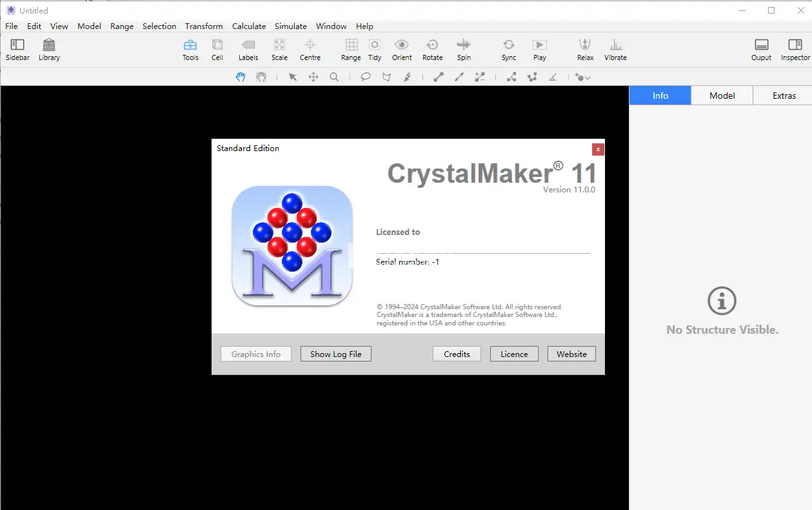Image resolution: width=812 pixels, height=510 pixels.
Task: Click the CrystalMaker logo image
Action: (292, 246)
